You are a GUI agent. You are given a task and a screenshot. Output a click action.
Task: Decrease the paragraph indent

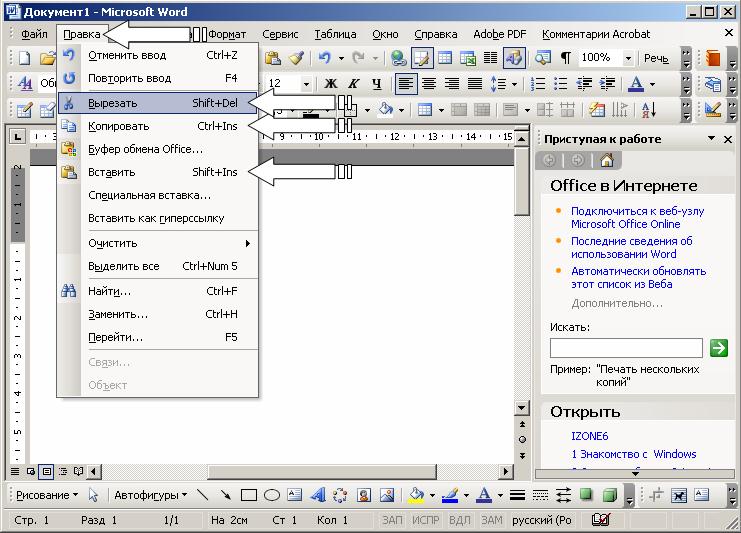pos(584,84)
